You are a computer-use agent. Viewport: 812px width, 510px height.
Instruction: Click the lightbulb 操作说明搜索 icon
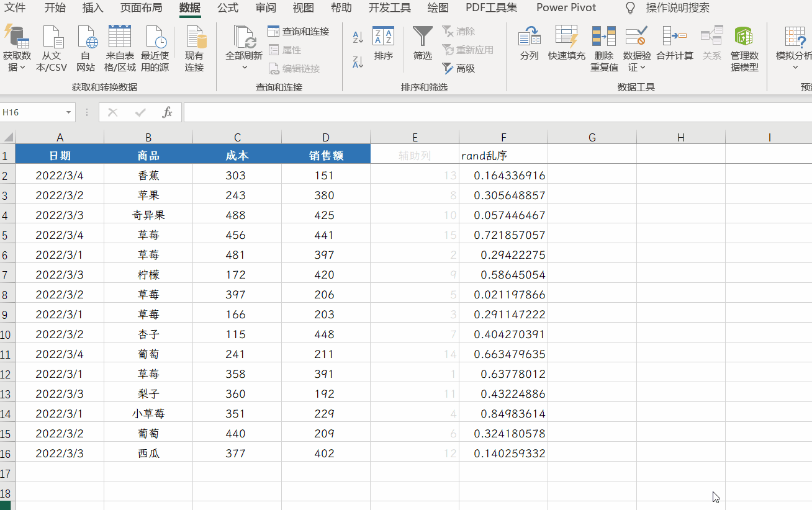[630, 8]
